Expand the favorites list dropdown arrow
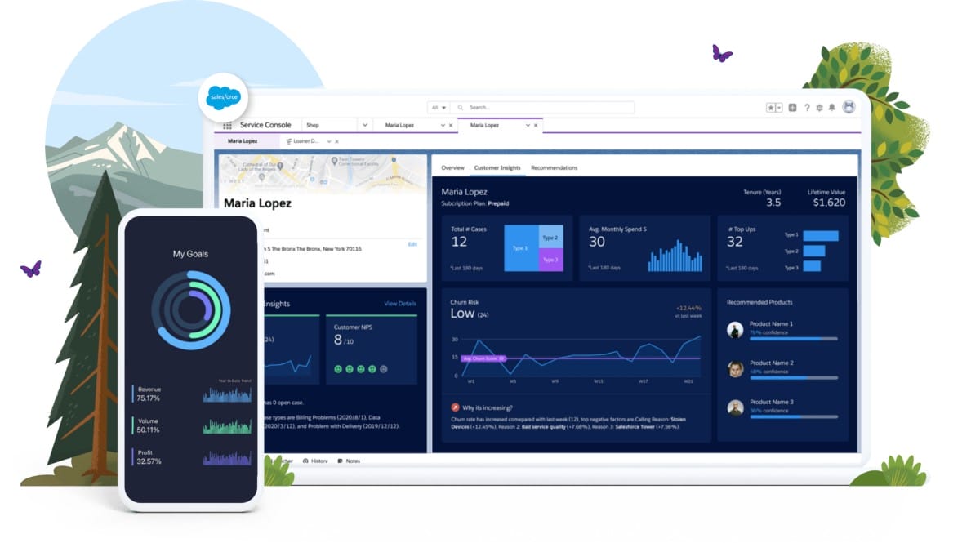Viewport: 980px width, 543px height. 779,108
